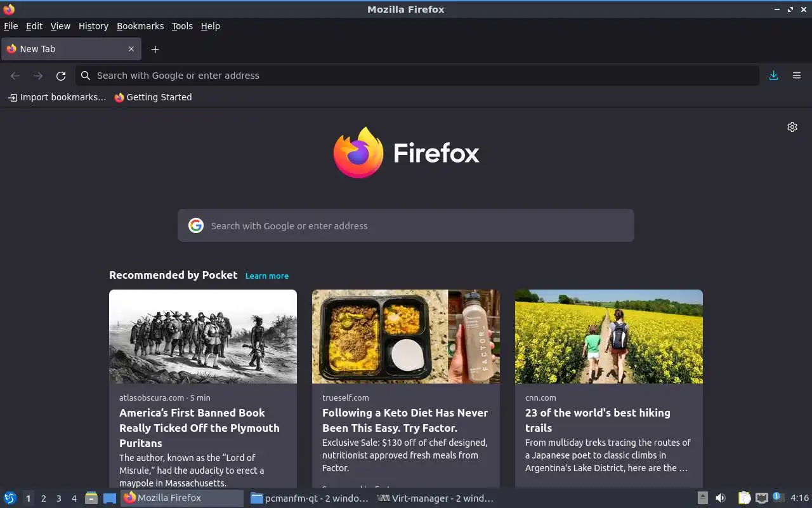Open the View menu
Screen dimensions: 812x508
coord(60,26)
